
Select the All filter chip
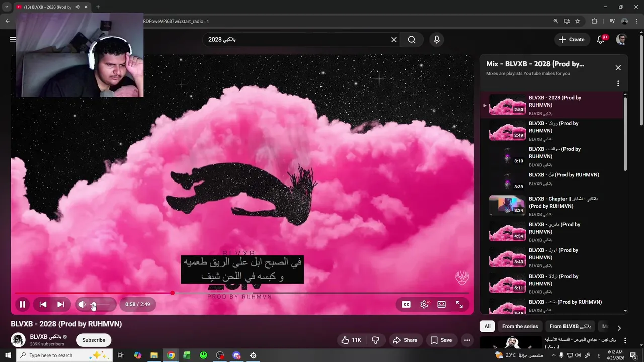pos(487,326)
